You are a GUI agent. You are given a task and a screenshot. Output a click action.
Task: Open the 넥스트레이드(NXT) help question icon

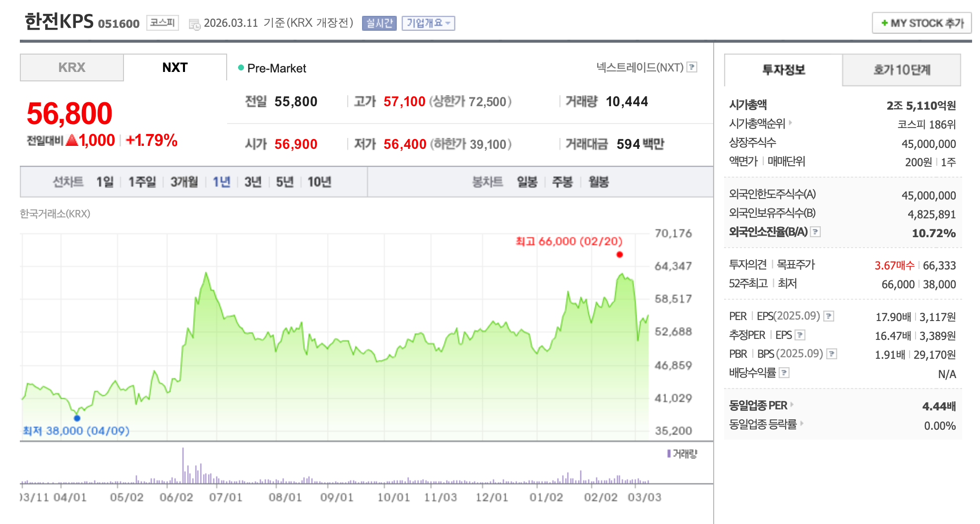click(692, 67)
